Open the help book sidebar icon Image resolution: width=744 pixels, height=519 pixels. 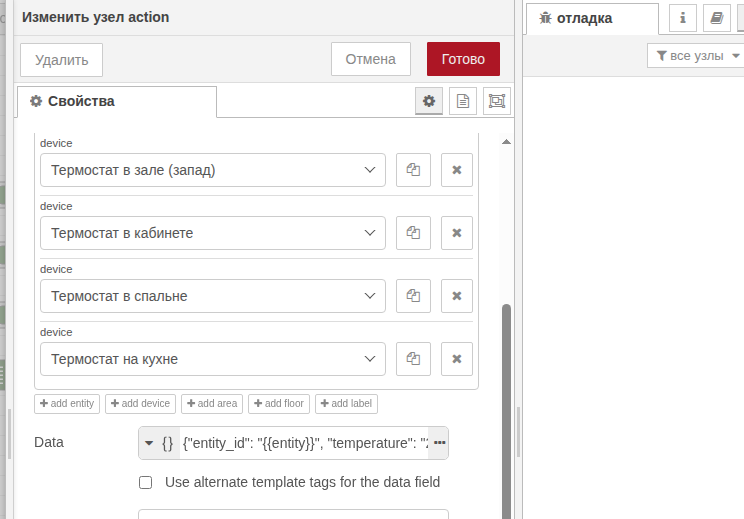[716, 18]
